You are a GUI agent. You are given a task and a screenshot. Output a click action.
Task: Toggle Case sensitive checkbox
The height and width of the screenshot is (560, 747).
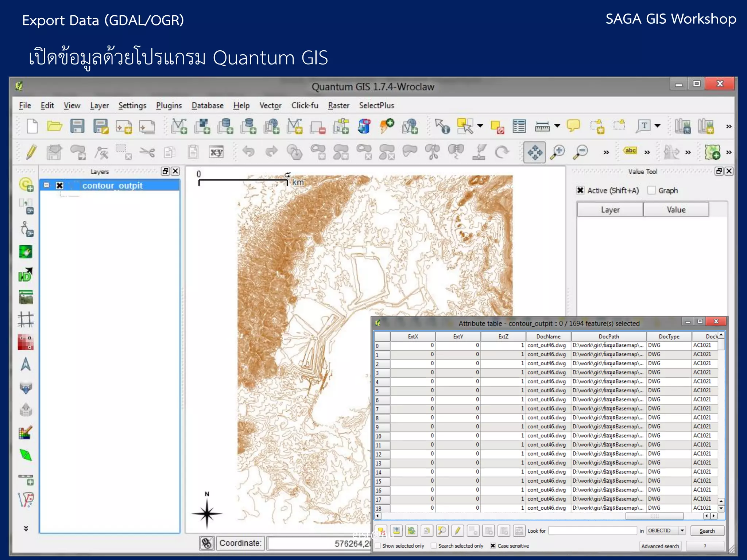point(493,546)
